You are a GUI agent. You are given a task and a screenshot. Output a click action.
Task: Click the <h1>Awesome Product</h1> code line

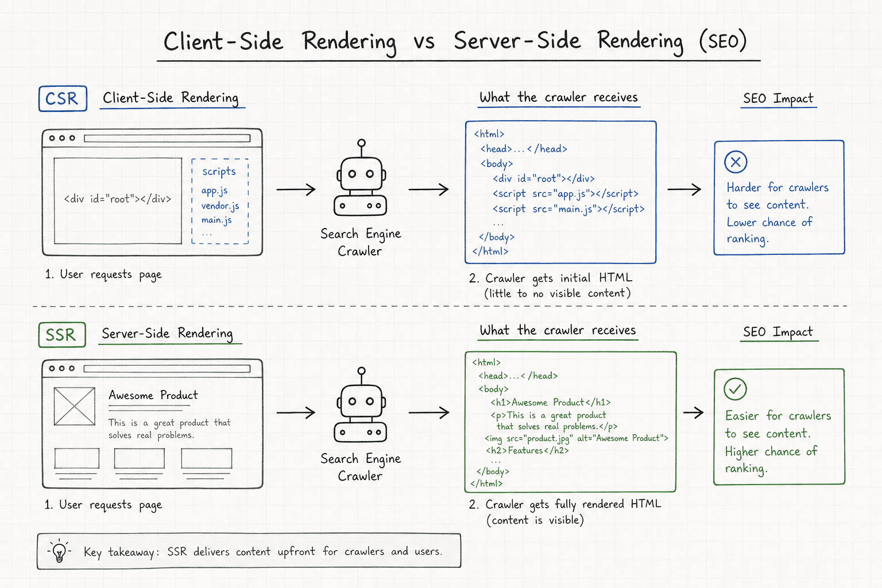[x=550, y=403]
